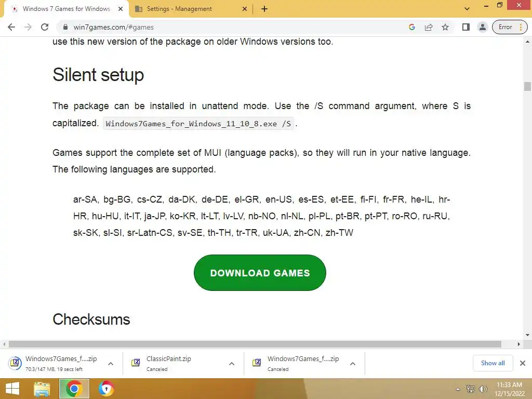Share this page using the share icon

click(x=429, y=27)
